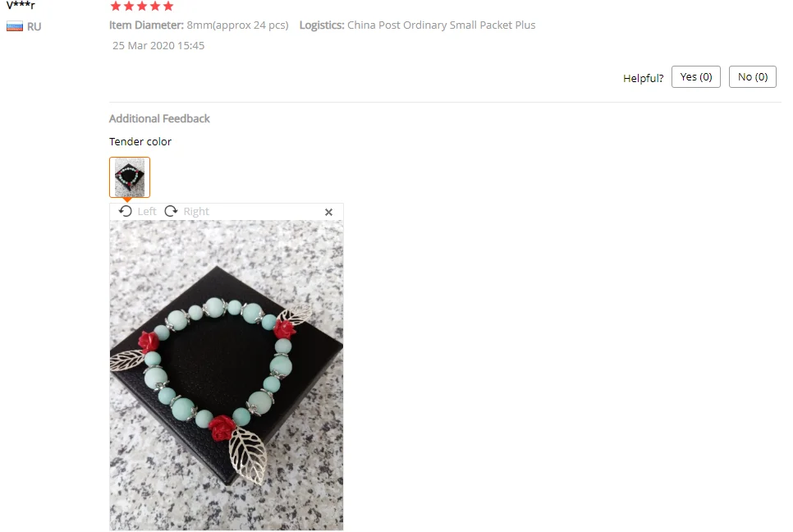Click the rotate left arrow icon
This screenshot has width=793, height=532.
click(125, 211)
